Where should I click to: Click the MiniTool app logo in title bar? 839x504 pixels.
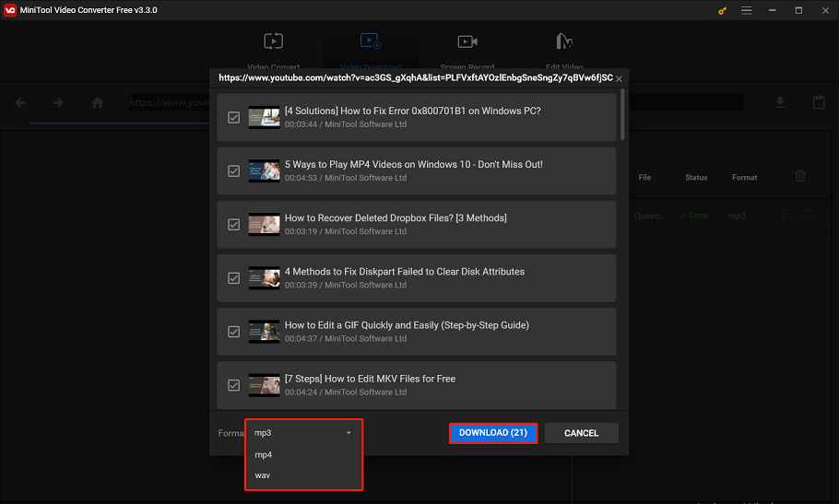[10, 10]
